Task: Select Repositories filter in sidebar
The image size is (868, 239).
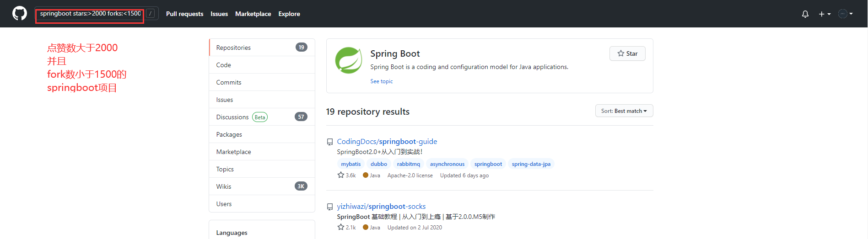Action: point(262,48)
